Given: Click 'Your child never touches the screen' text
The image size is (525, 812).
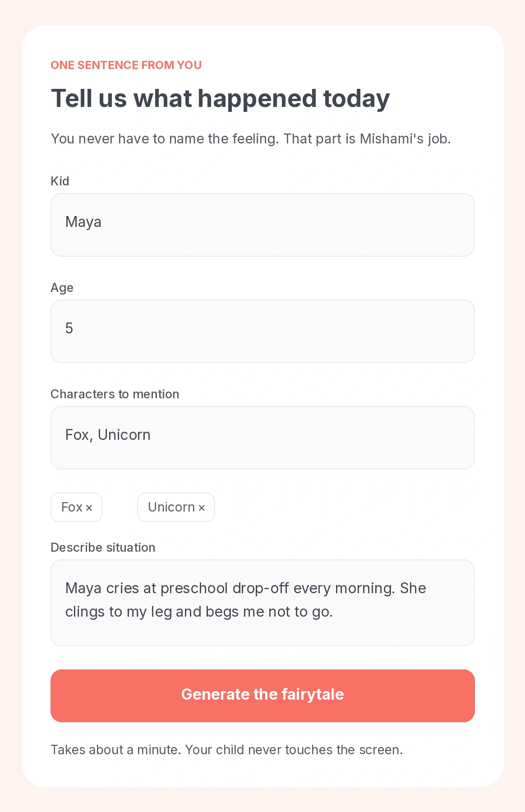Looking at the screenshot, I should 294,750.
